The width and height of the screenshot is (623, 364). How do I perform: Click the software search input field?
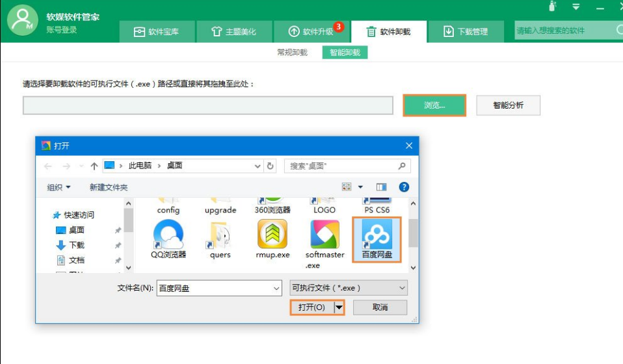564,30
